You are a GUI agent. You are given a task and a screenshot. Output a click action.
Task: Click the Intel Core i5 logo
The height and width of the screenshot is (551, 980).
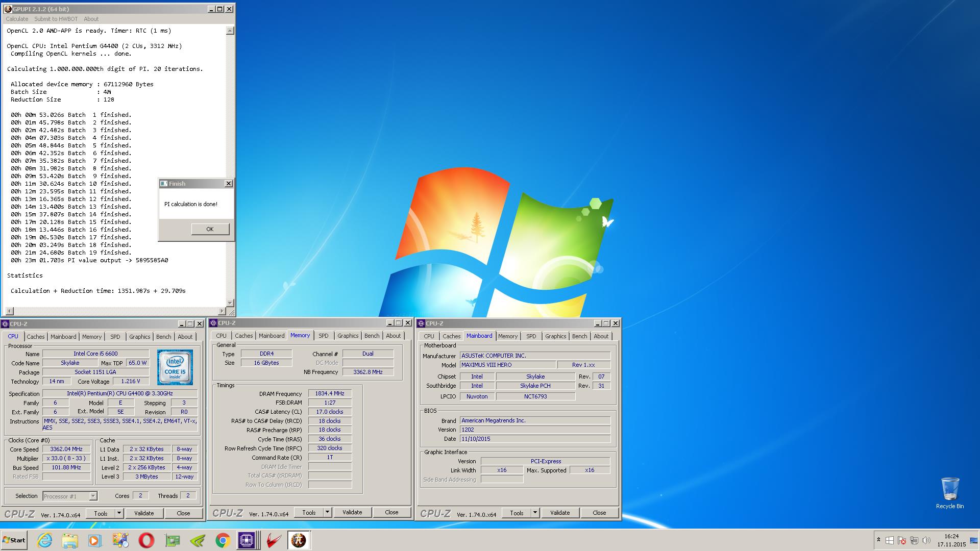tap(175, 367)
